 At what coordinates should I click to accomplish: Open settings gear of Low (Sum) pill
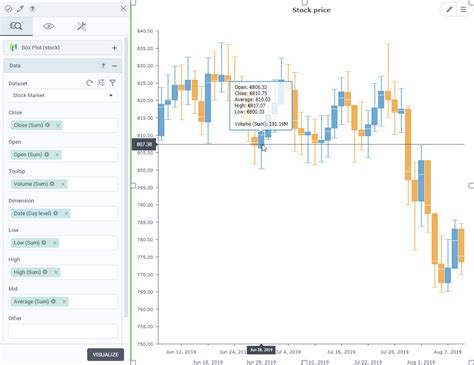(x=44, y=242)
